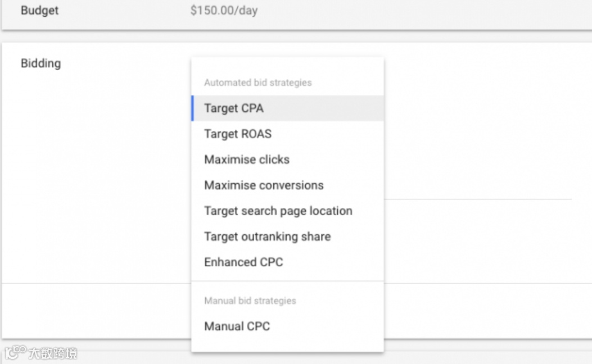Pick Enhanced CPC bidding

(243, 262)
